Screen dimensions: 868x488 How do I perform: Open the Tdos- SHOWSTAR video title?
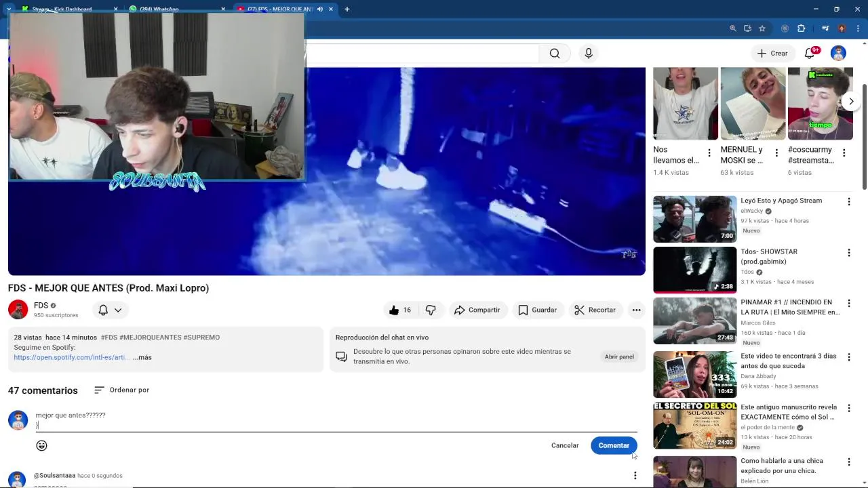769,256
